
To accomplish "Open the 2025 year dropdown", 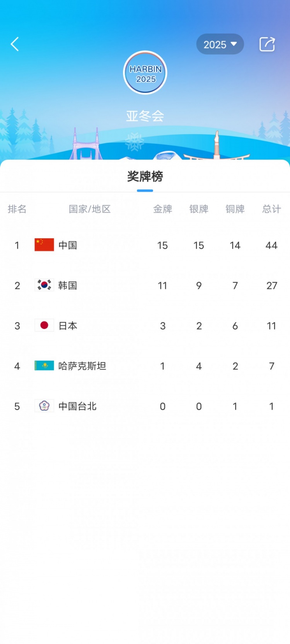I will pos(220,44).
